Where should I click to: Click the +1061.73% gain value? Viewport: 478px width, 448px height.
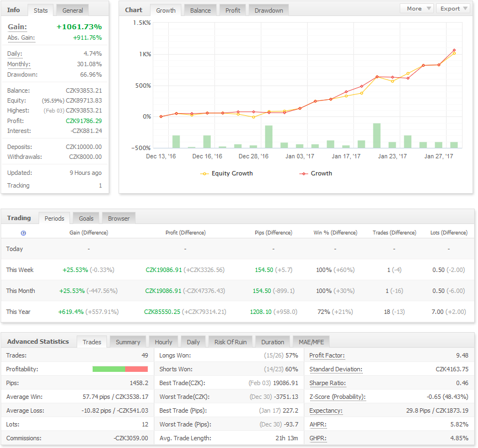pos(79,27)
